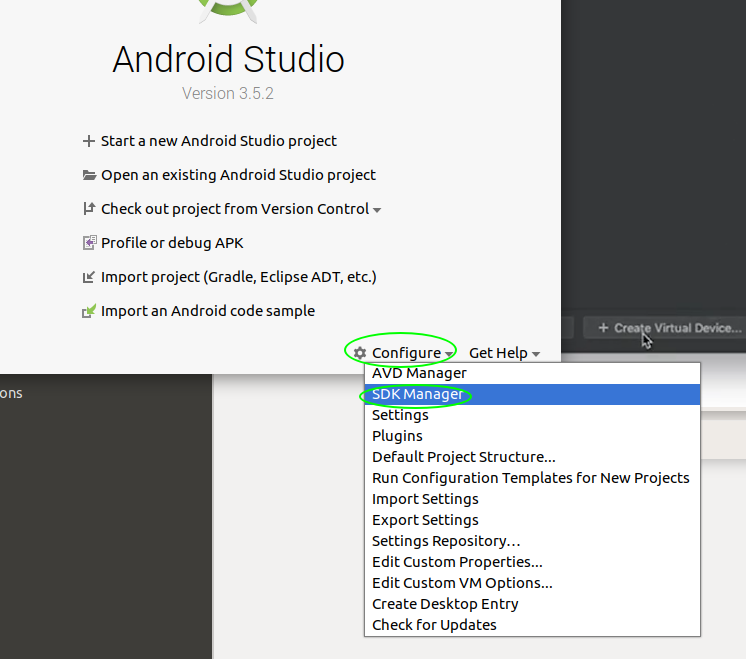
Task: Click the folder icon for opening existing project
Action: coord(89,175)
